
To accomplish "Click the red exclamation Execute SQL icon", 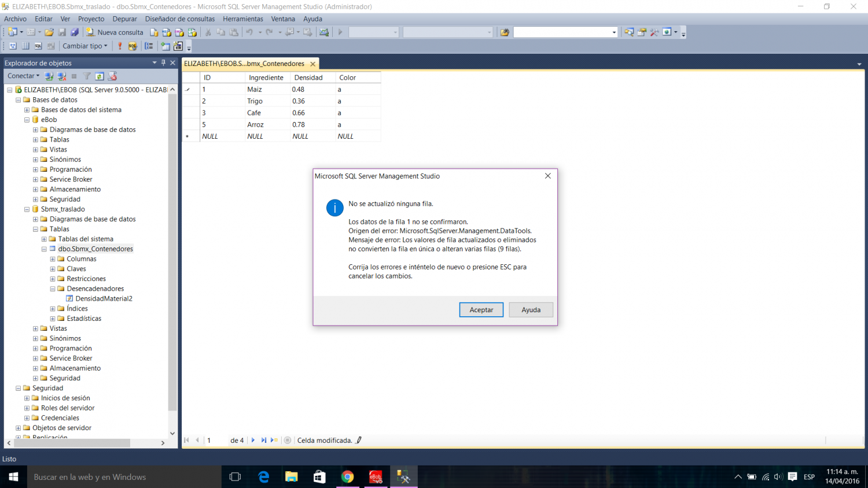I will [120, 46].
